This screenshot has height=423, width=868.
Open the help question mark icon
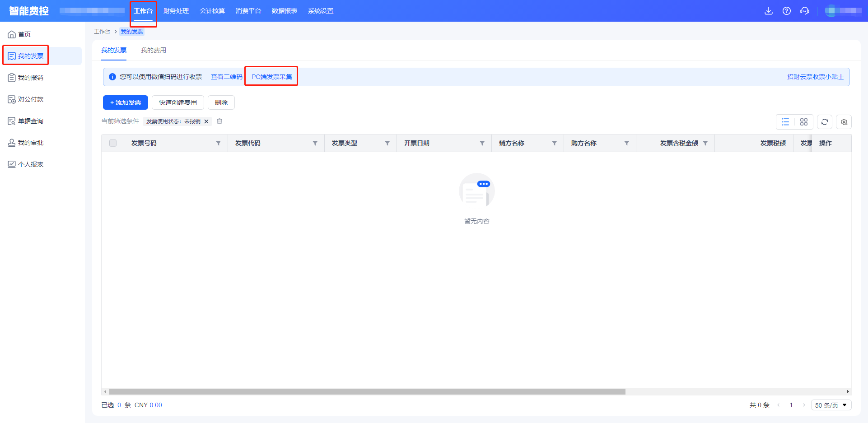787,11
